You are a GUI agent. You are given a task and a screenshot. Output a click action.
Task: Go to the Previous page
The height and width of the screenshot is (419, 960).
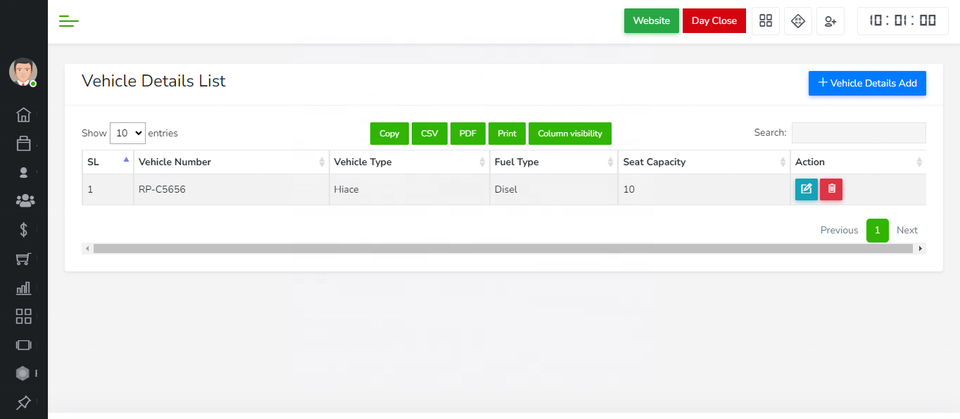[x=839, y=230]
